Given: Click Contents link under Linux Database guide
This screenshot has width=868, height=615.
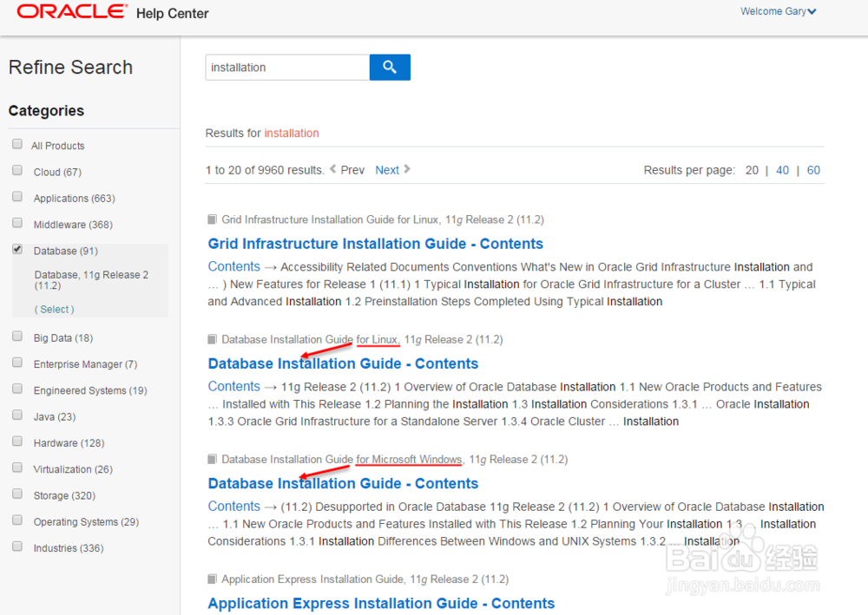Looking at the screenshot, I should [x=233, y=387].
